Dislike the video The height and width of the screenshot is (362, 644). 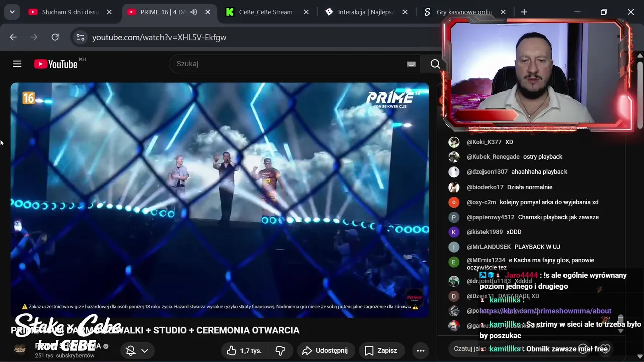(280, 350)
